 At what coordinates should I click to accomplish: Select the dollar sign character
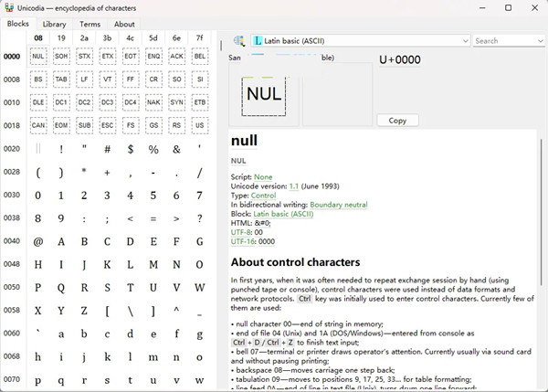(130, 149)
